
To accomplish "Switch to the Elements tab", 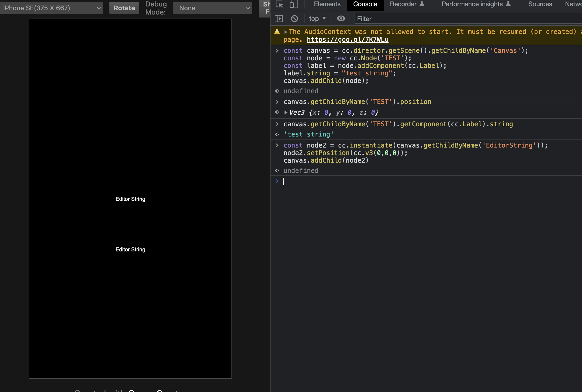I will 327,4.
